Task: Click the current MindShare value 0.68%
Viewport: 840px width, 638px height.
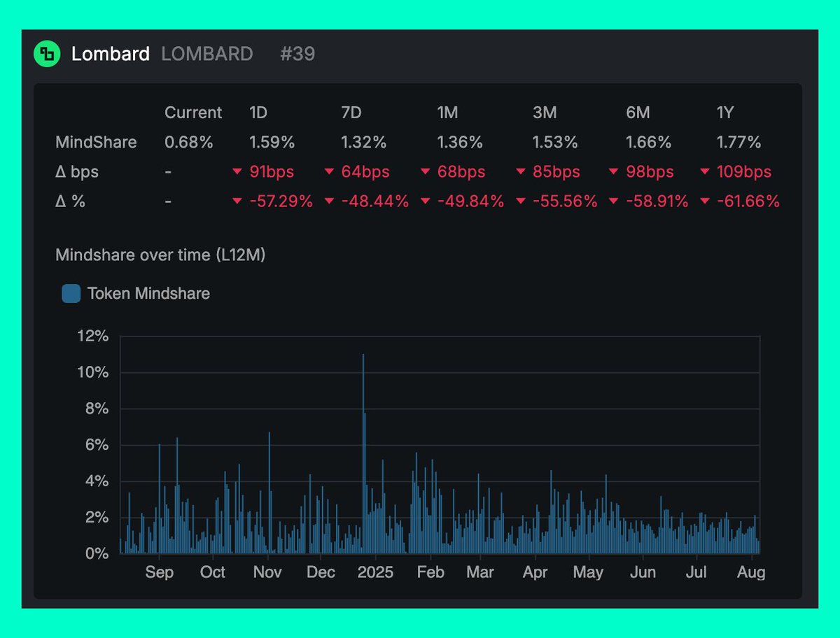Action: [x=189, y=143]
